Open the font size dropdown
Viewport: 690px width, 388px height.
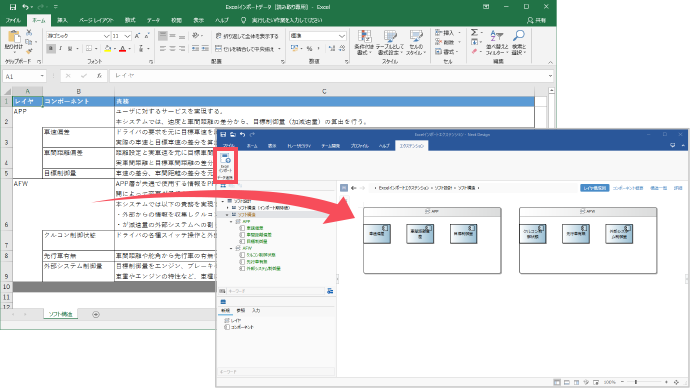click(x=127, y=36)
